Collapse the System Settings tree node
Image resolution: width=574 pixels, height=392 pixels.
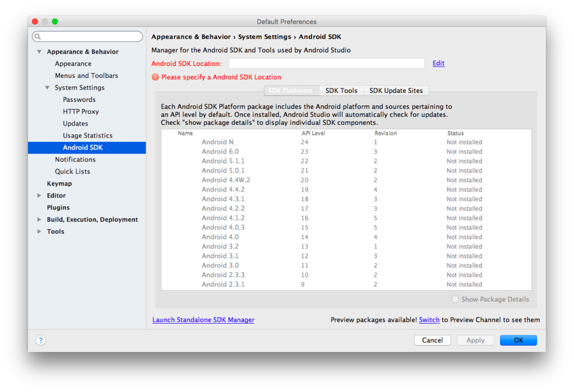click(47, 87)
